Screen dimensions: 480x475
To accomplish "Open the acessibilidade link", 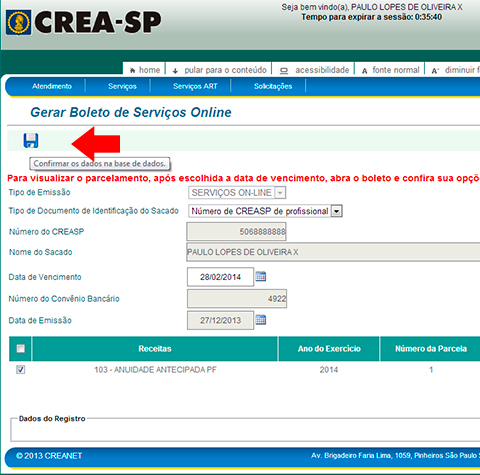I will click(x=322, y=70).
